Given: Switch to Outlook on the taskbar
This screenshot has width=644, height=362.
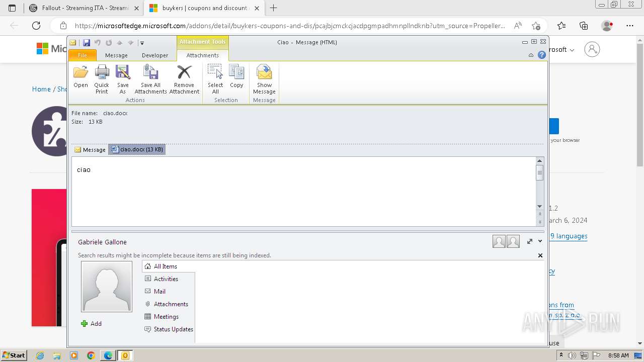Looking at the screenshot, I should [x=125, y=355].
